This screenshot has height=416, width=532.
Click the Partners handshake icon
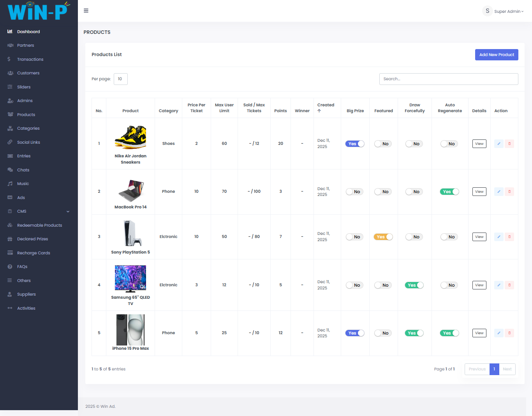10,46
